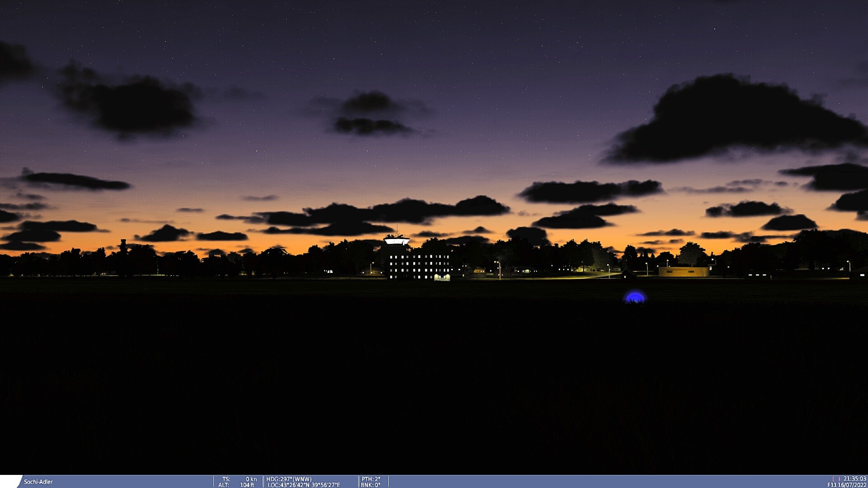868x488 pixels.
Task: Click the BNK bank indicator
Action: [x=370, y=485]
